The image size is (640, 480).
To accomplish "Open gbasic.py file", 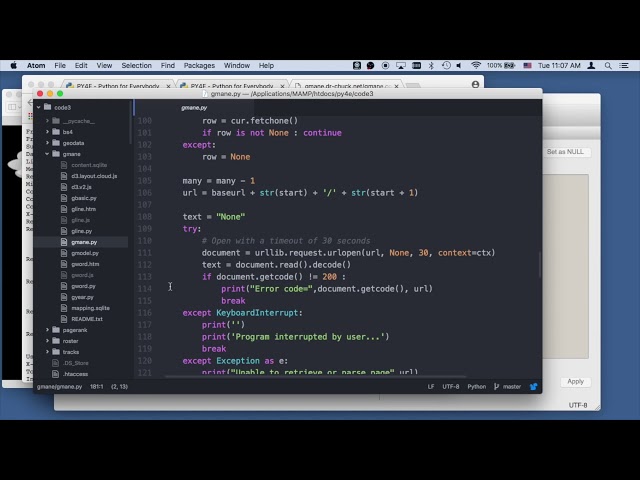I will 84,198.
